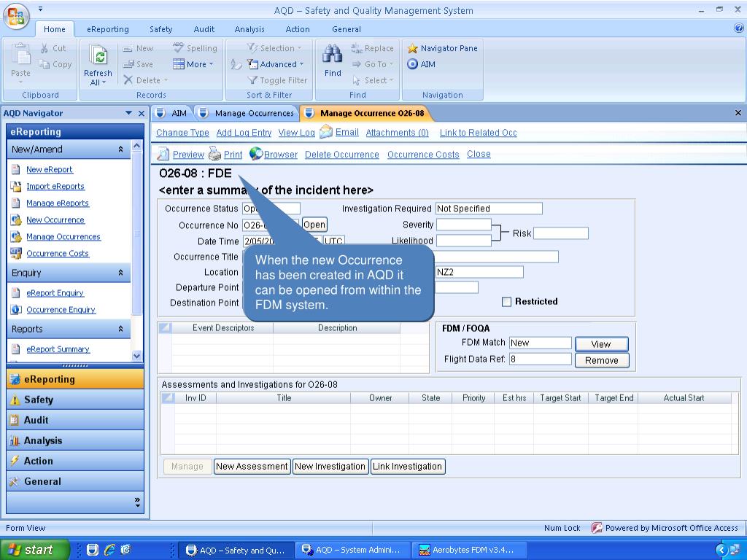
Task: Click the Windows start button
Action: [34, 550]
